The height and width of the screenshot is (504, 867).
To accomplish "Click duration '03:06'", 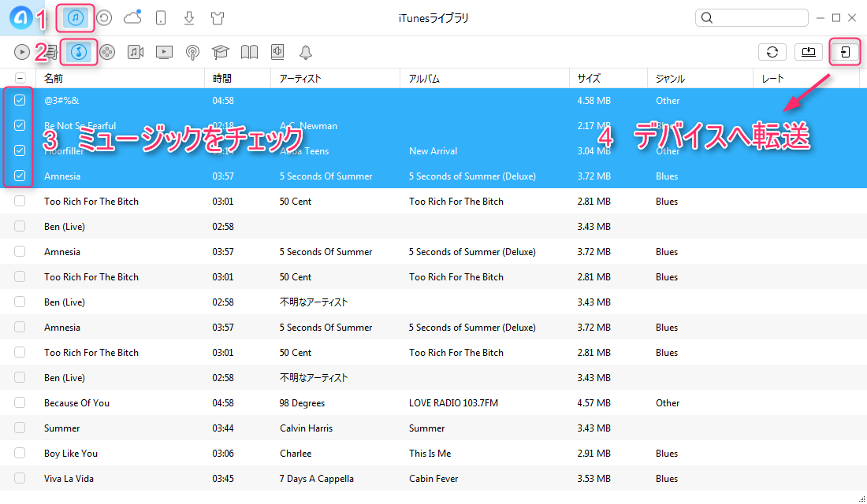I will click(223, 453).
